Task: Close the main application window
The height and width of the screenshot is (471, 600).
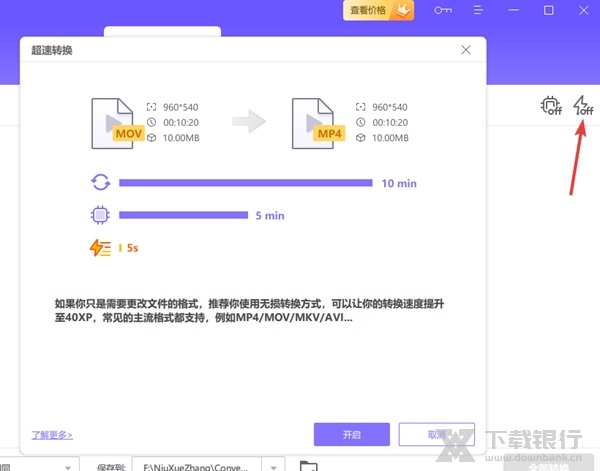Action: 584,10
